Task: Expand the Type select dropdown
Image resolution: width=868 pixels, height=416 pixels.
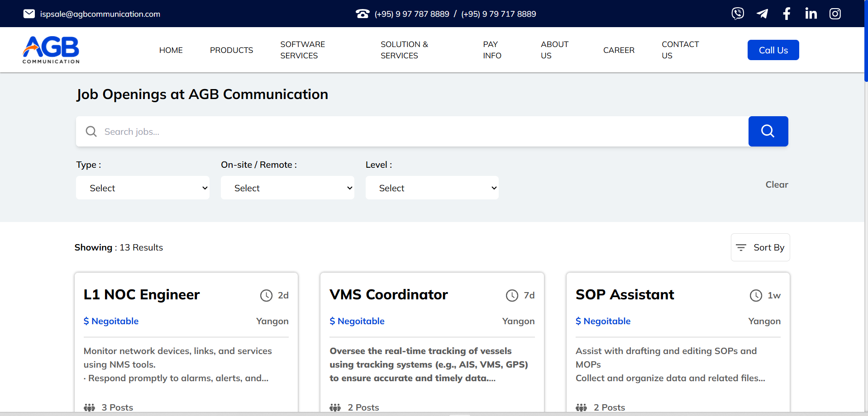Action: 143,188
